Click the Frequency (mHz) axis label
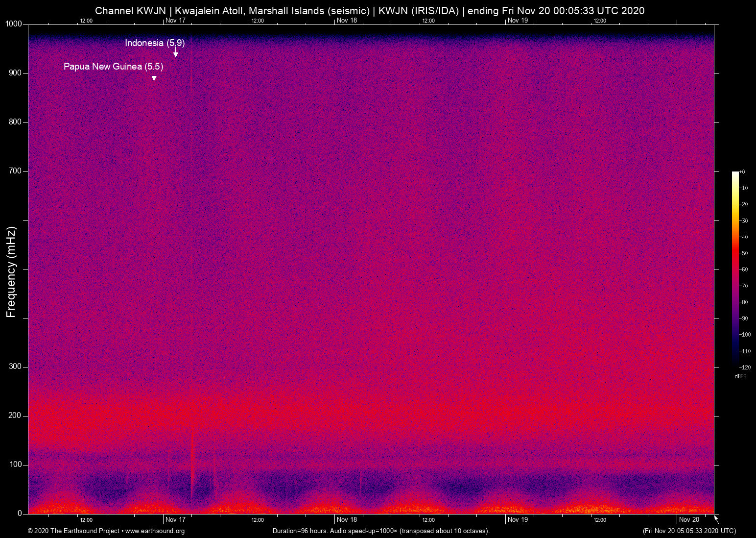 pos(10,271)
